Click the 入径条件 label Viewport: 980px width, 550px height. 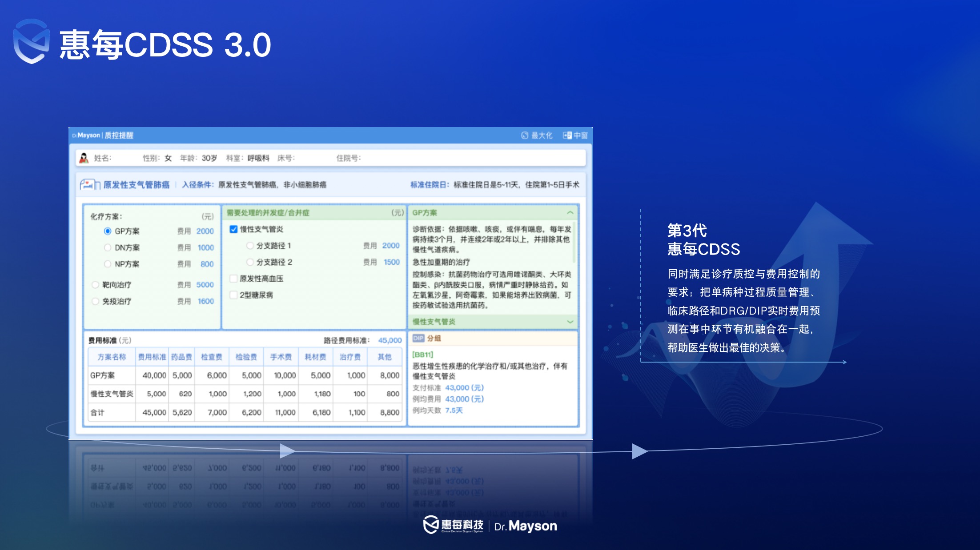coord(198,185)
